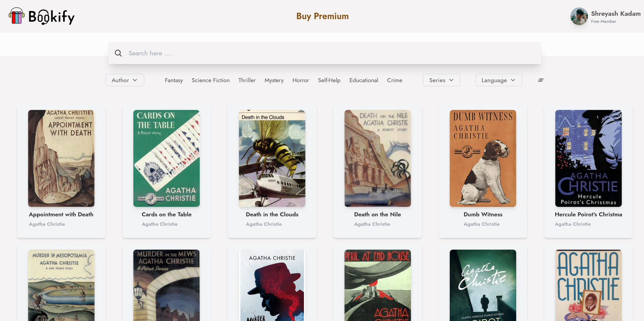Open Murder in Mesopotamia book cover
644x321 pixels.
pos(61,285)
